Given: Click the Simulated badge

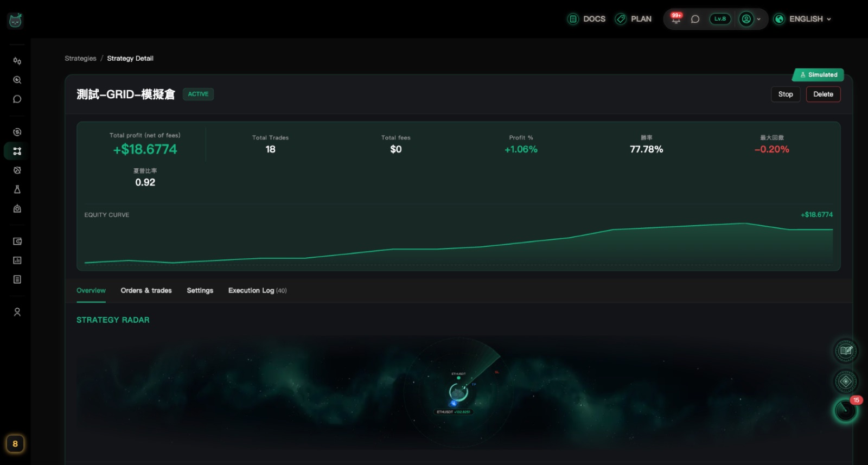Looking at the screenshot, I should pyautogui.click(x=819, y=75).
